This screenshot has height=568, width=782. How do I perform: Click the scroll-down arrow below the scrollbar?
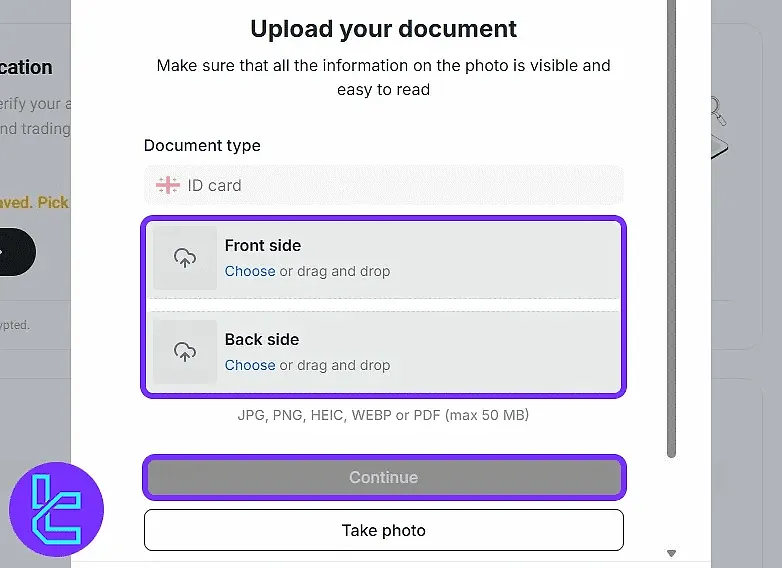pyautogui.click(x=672, y=553)
